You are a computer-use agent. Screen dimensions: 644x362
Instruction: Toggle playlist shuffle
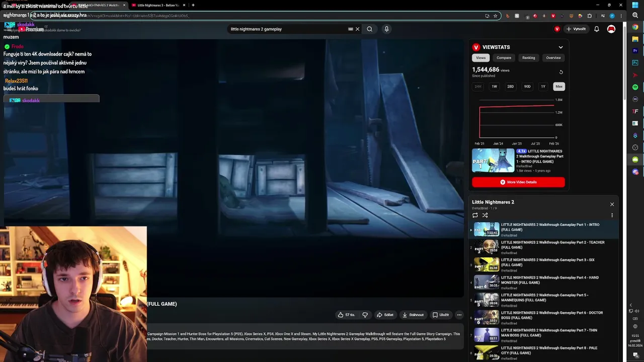click(x=485, y=215)
